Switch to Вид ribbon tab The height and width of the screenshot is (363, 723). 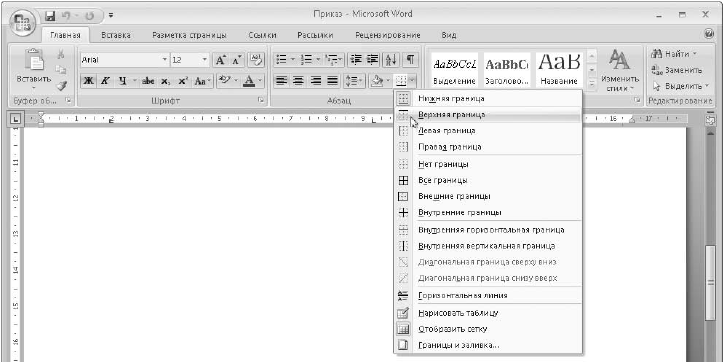[x=449, y=35]
